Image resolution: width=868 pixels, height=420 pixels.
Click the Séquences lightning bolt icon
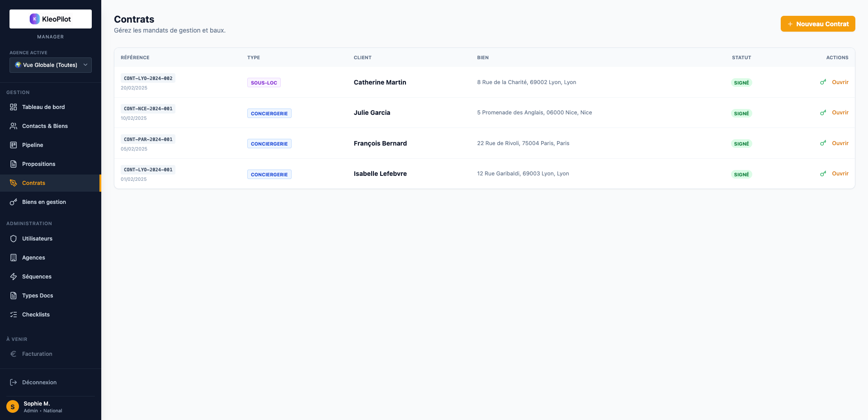tap(14, 277)
